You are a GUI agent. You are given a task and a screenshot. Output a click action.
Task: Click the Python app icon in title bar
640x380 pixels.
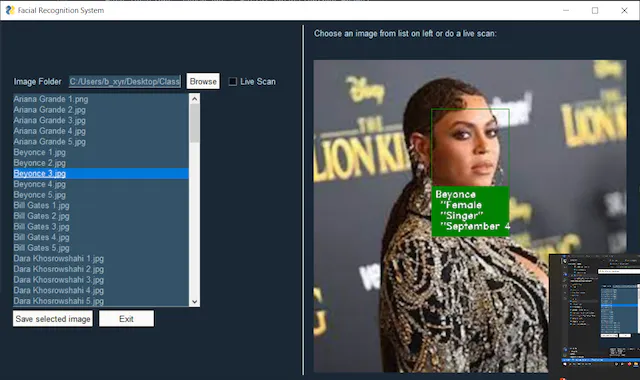point(10,10)
